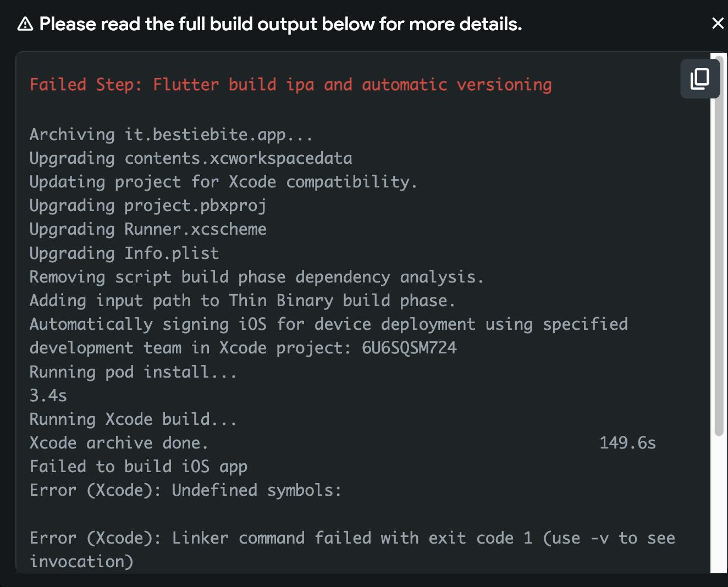Image resolution: width=728 pixels, height=587 pixels.
Task: Click the 'Upgrading contents.xcworkspacedata' line
Action: [x=191, y=158]
